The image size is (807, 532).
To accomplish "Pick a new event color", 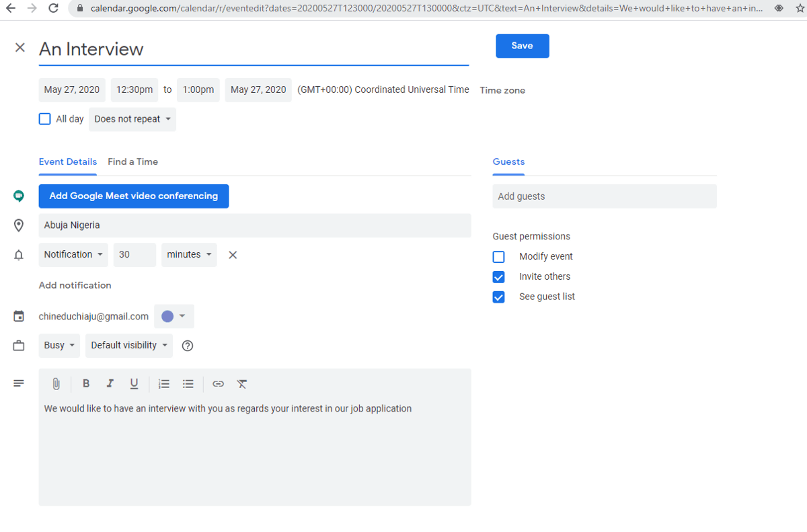I will pyautogui.click(x=174, y=316).
